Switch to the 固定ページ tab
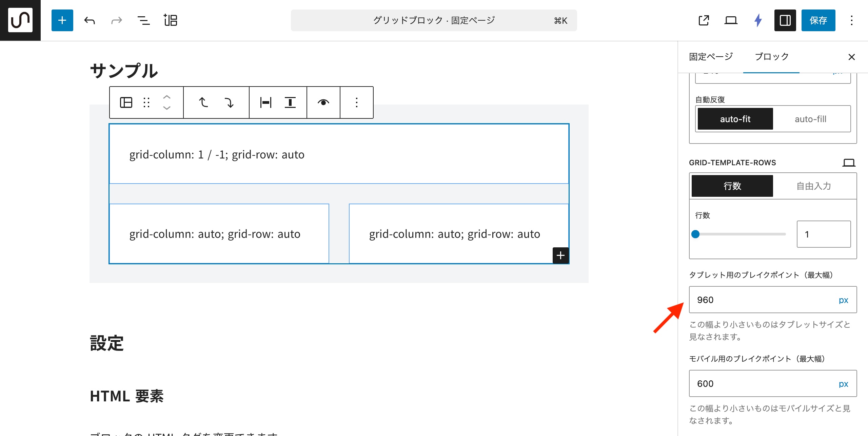Viewport: 868px width, 436px height. coord(711,57)
